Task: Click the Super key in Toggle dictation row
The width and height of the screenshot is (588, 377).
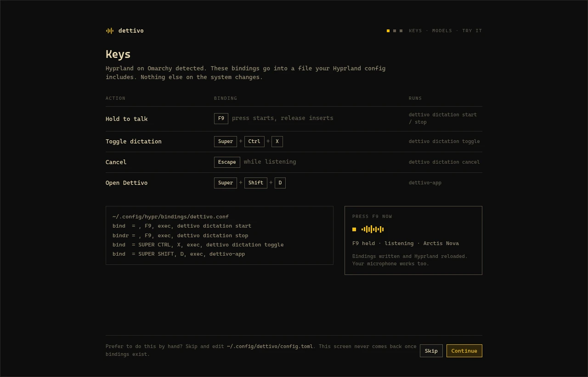Action: 226,142
